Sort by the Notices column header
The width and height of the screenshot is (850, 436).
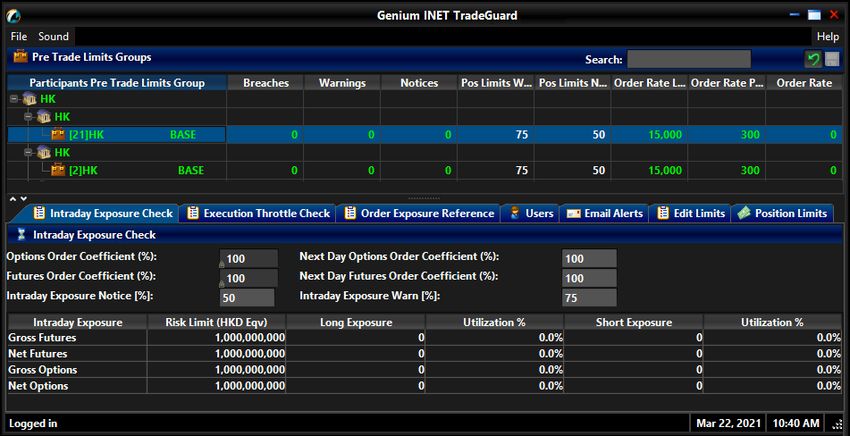point(419,83)
